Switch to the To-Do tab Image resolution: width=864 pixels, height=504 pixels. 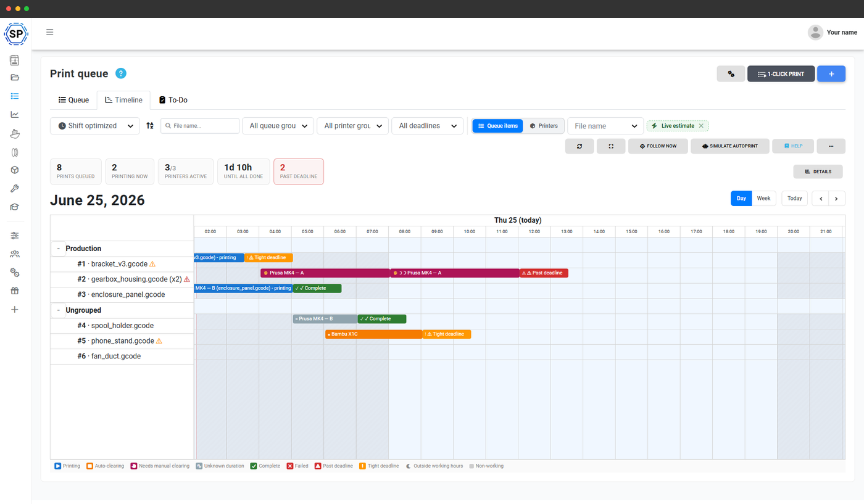coord(173,100)
